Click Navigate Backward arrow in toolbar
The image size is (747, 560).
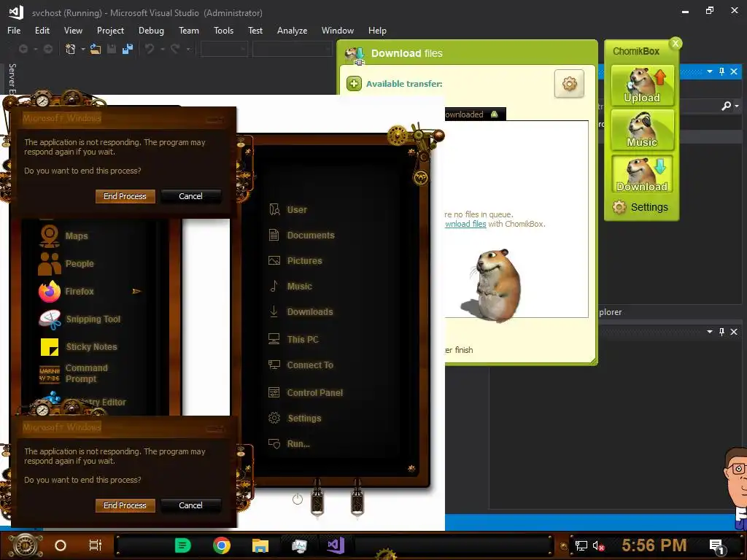pos(23,49)
